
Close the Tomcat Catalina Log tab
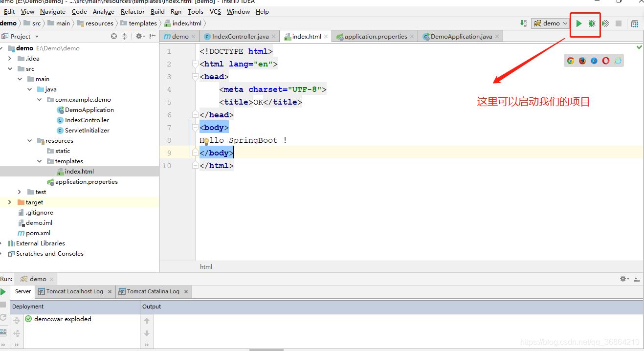186,292
